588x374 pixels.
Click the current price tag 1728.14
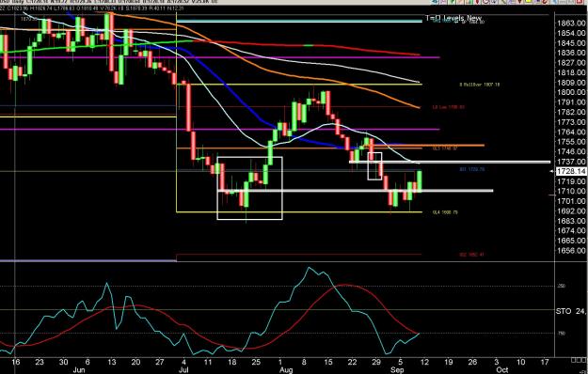571,171
